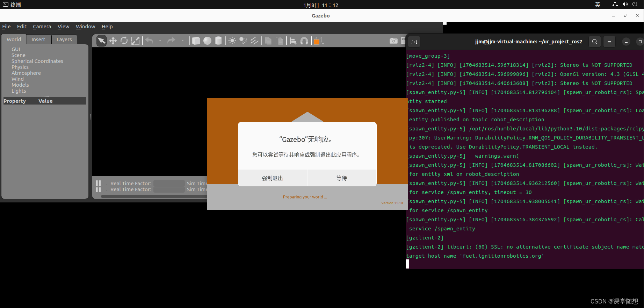Click 等待 to wait for Gazebo
644x308 pixels.
pos(342,178)
